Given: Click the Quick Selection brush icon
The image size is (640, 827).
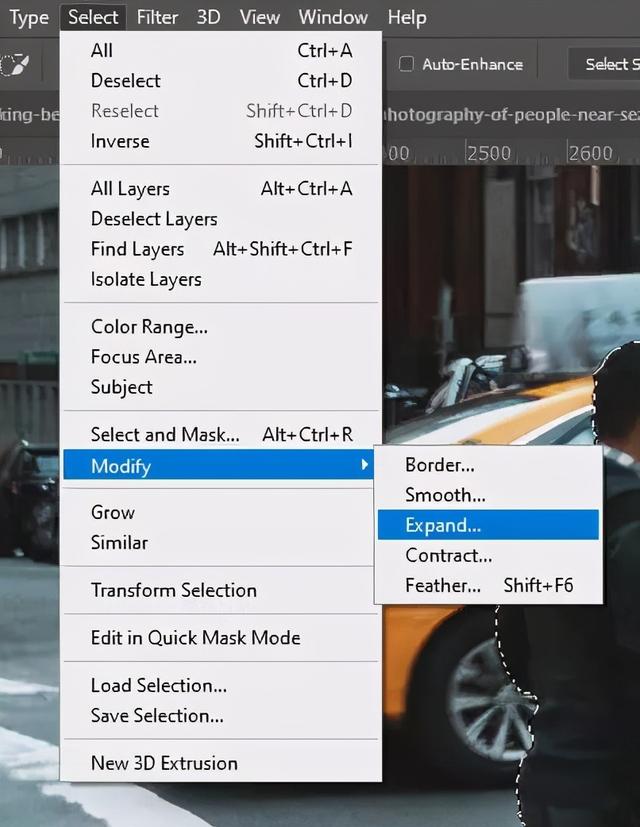Looking at the screenshot, I should tap(14, 65).
